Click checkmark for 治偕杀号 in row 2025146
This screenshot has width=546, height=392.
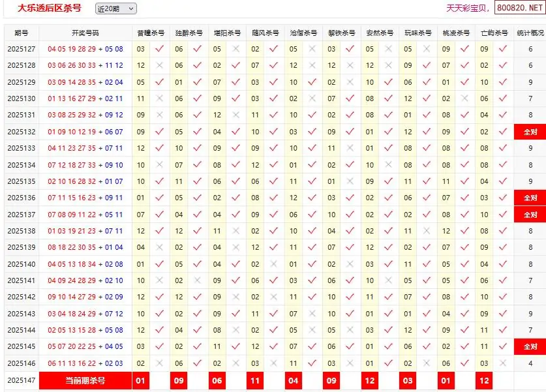pos(312,363)
